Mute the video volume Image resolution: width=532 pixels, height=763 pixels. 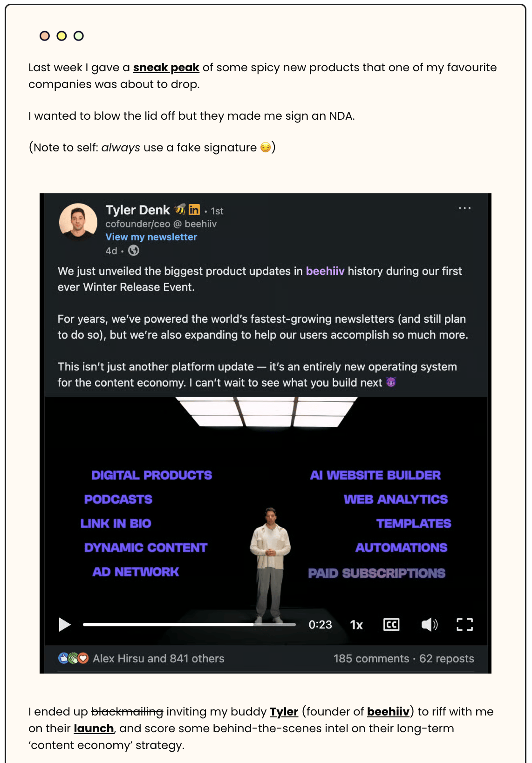pyautogui.click(x=430, y=625)
